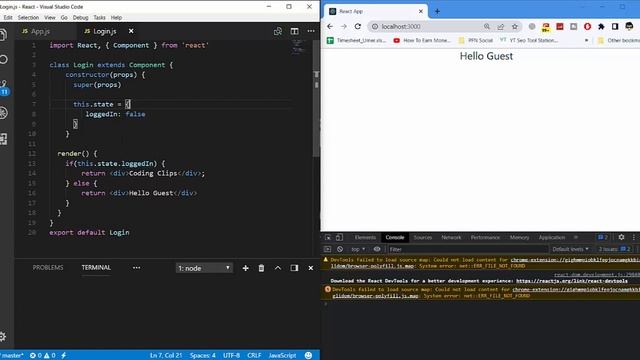
Task: Change file encoding UTF-8 in status bar
Action: [231, 356]
